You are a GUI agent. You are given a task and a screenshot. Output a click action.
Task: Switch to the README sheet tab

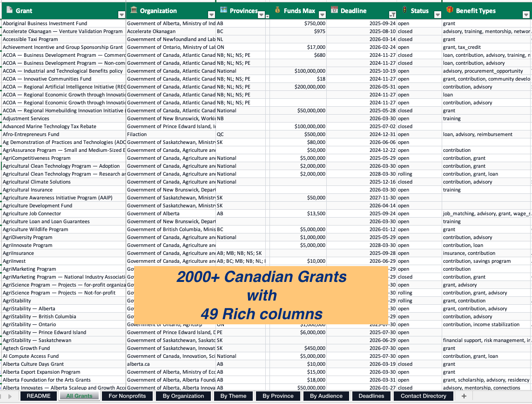coord(39,396)
